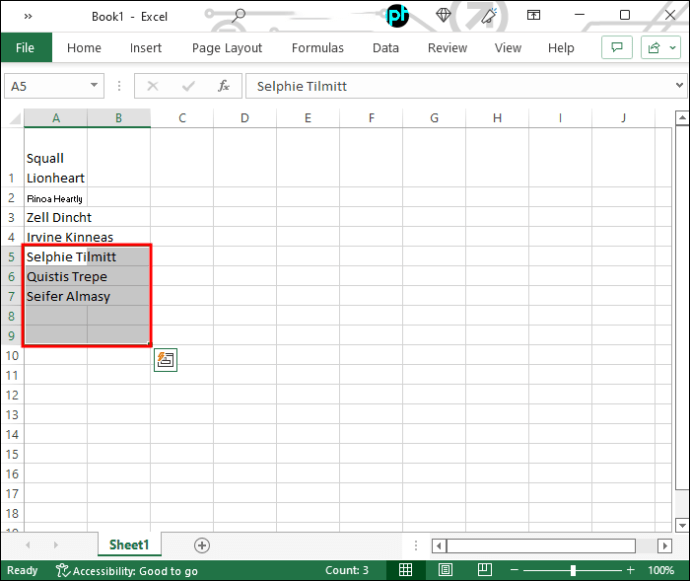Click the zoom slider handle
This screenshot has height=581, width=690.
pyautogui.click(x=573, y=570)
